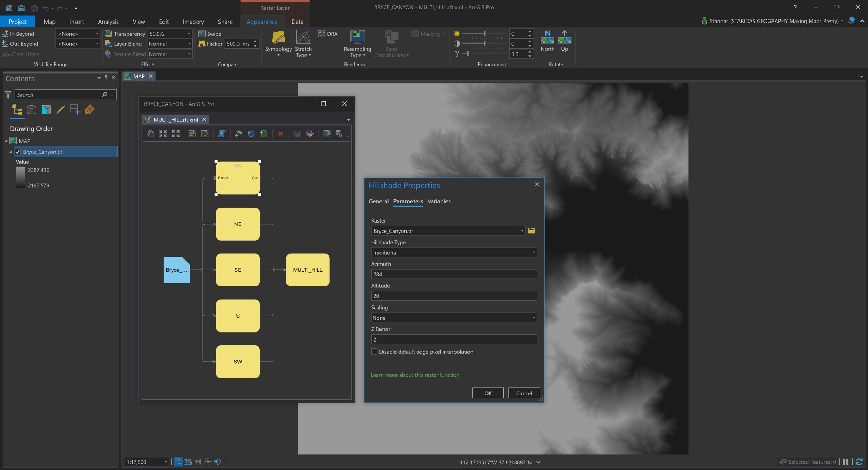The image size is (868, 470).
Task: Click the OK button
Action: 487,393
